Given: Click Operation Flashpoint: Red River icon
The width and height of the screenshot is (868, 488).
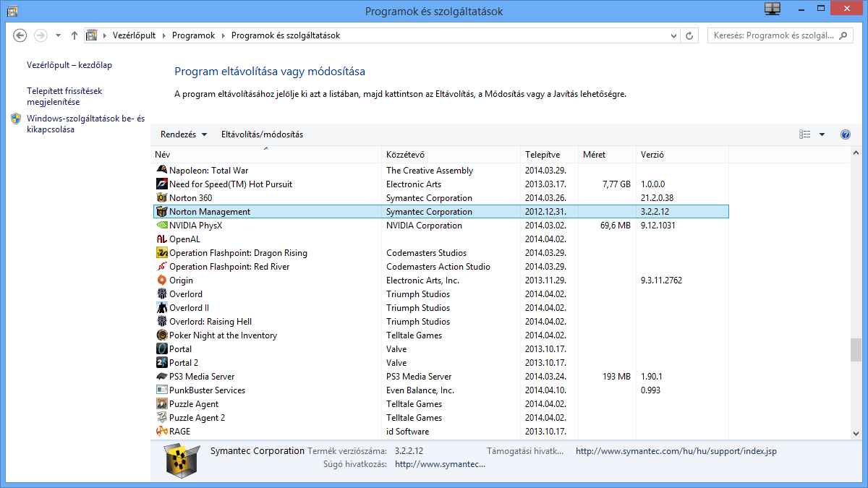Looking at the screenshot, I should pyautogui.click(x=162, y=267).
